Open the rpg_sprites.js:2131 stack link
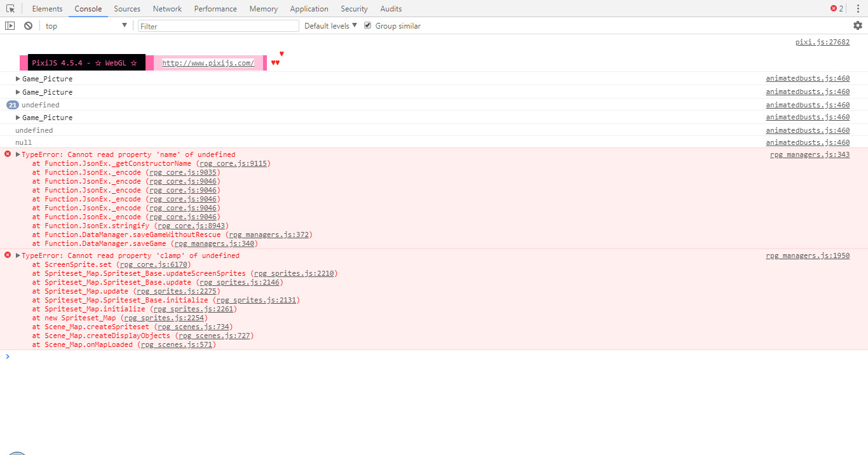868x455 pixels. click(256, 300)
